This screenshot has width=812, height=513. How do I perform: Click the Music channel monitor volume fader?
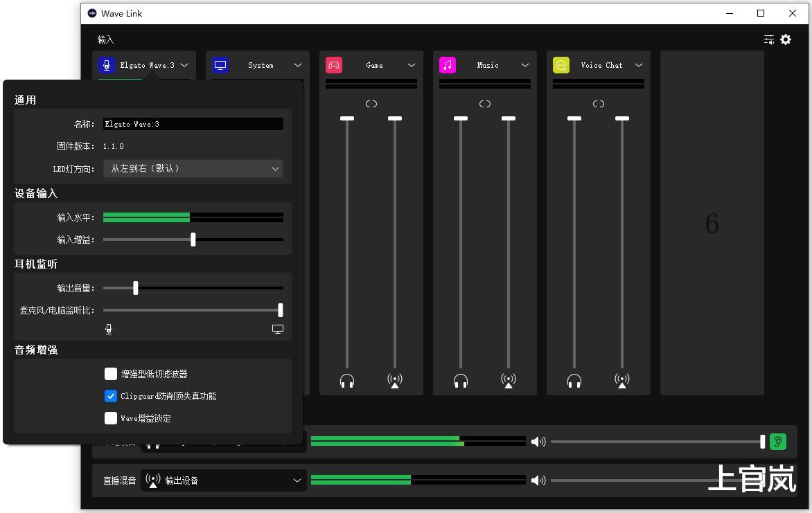460,118
